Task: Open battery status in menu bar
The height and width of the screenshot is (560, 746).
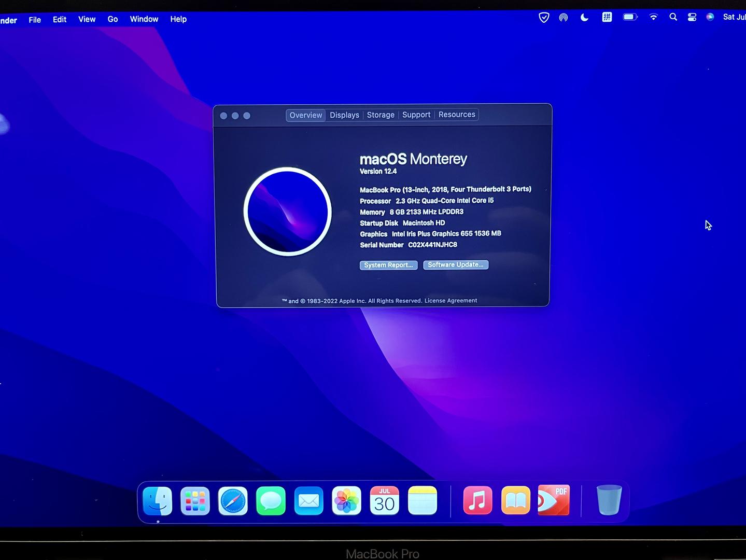Action: [x=630, y=17]
